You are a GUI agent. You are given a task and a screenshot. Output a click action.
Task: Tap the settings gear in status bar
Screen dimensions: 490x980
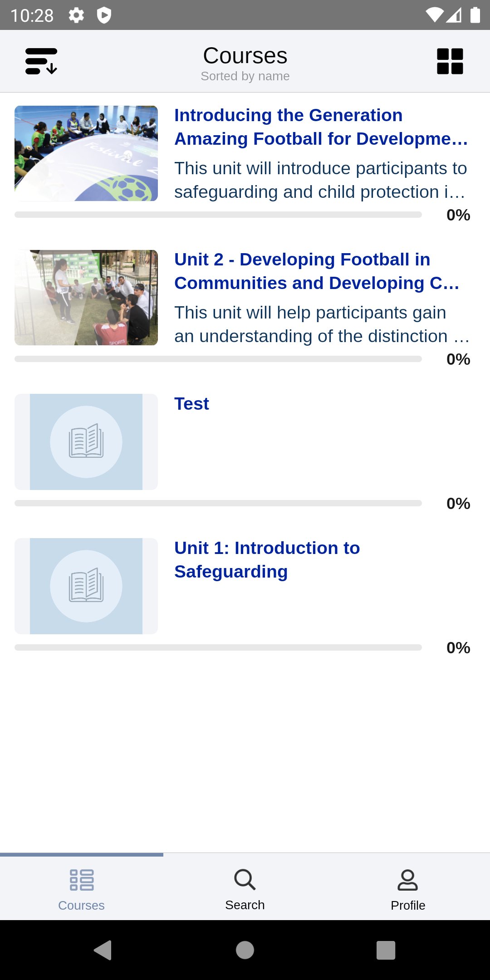pos(76,15)
